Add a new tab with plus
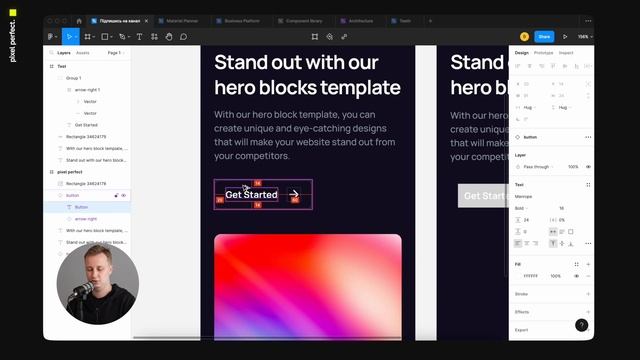Screen dimensions: 640x360 click(430, 21)
